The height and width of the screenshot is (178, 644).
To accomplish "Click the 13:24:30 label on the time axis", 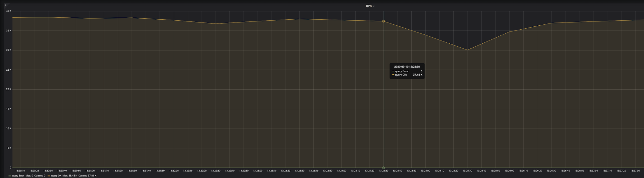I will coord(383,171).
